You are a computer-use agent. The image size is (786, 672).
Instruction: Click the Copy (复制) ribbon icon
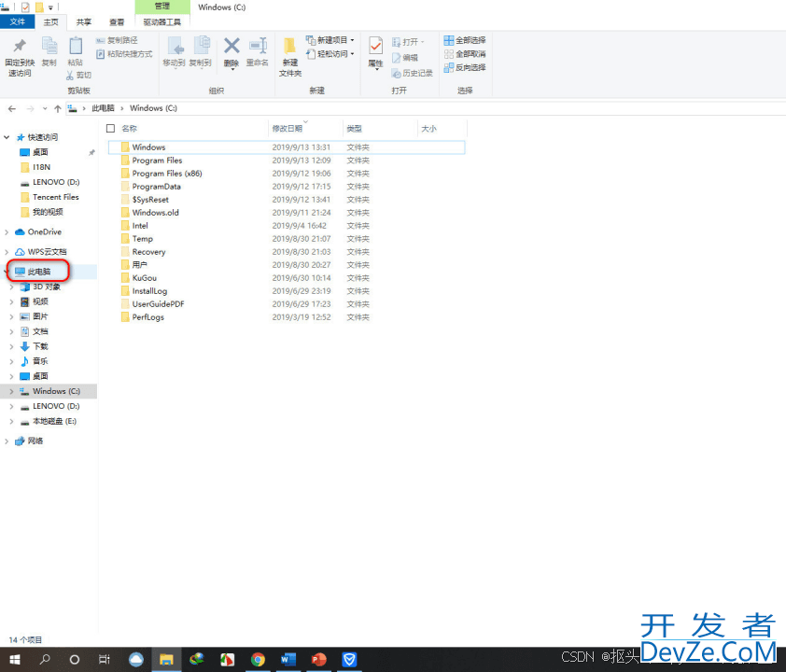point(49,46)
